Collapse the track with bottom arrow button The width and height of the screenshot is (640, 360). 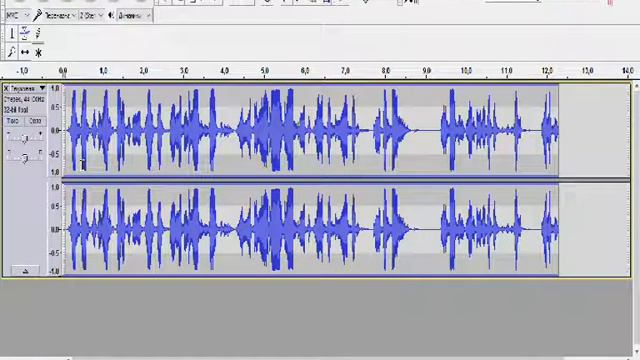[x=25, y=271]
